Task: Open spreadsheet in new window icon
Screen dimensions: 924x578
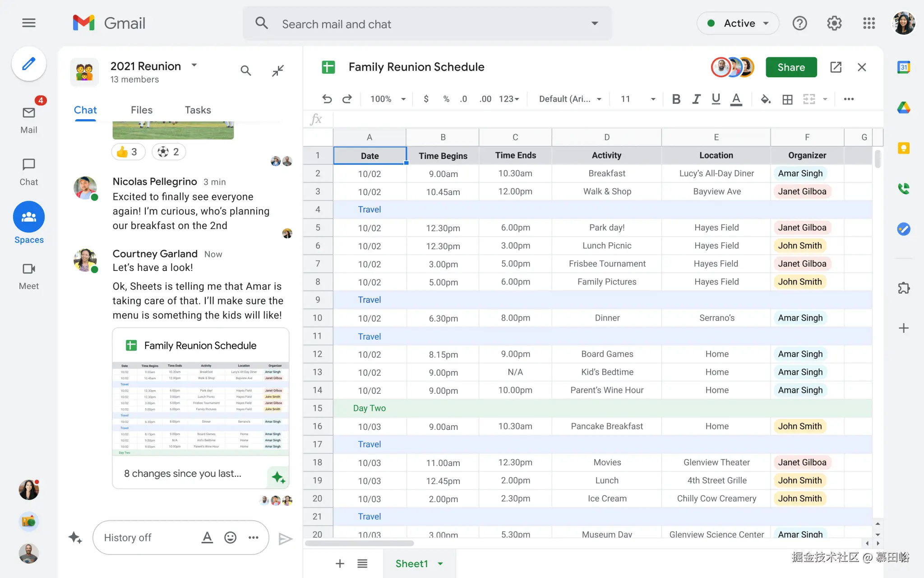Action: (836, 67)
